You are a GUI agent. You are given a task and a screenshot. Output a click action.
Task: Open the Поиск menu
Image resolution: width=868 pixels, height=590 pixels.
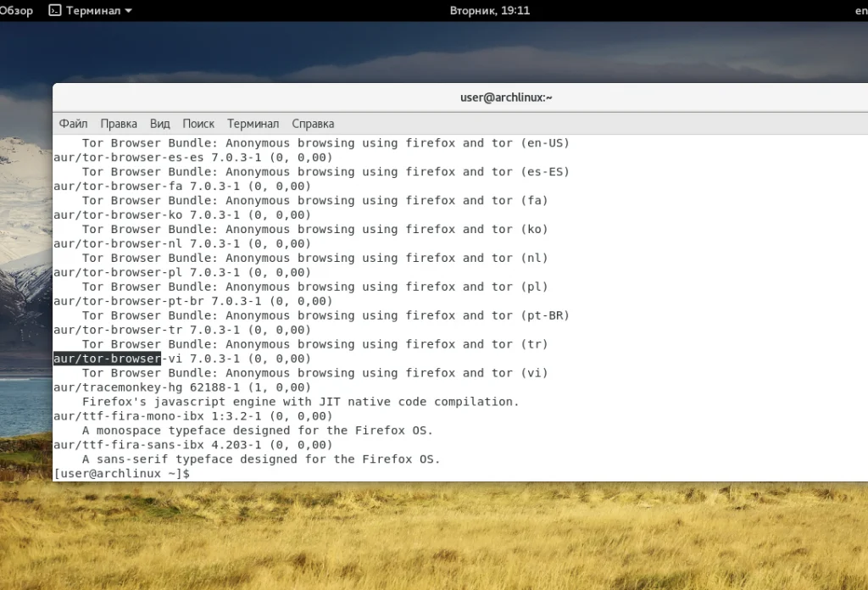[198, 124]
